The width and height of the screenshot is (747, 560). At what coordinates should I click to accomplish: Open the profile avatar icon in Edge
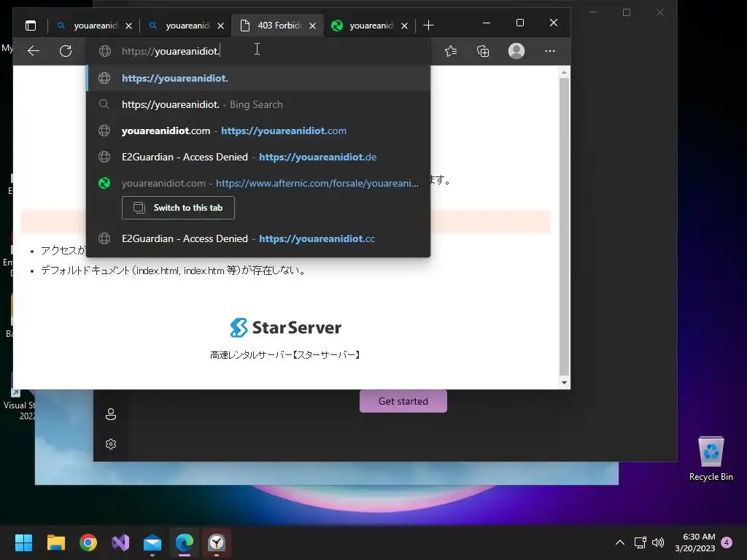[x=516, y=51]
